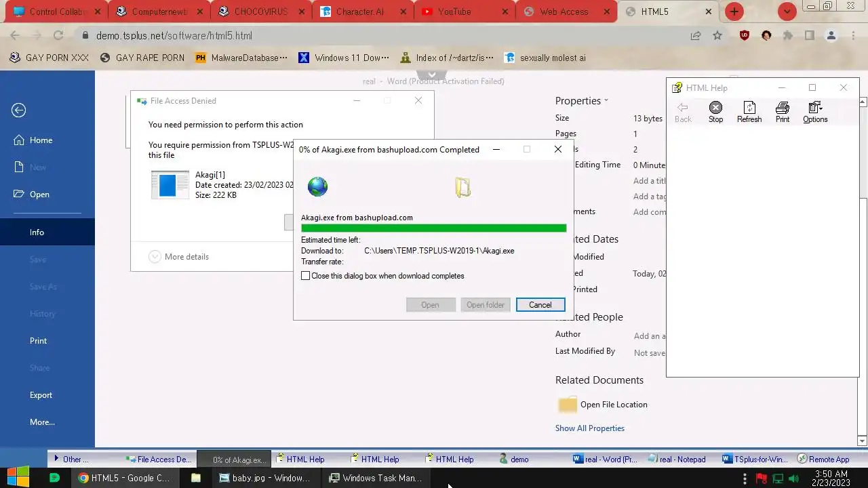The height and width of the screenshot is (488, 868).
Task: Open Windows Task Manager from the taskbar
Action: [x=375, y=478]
